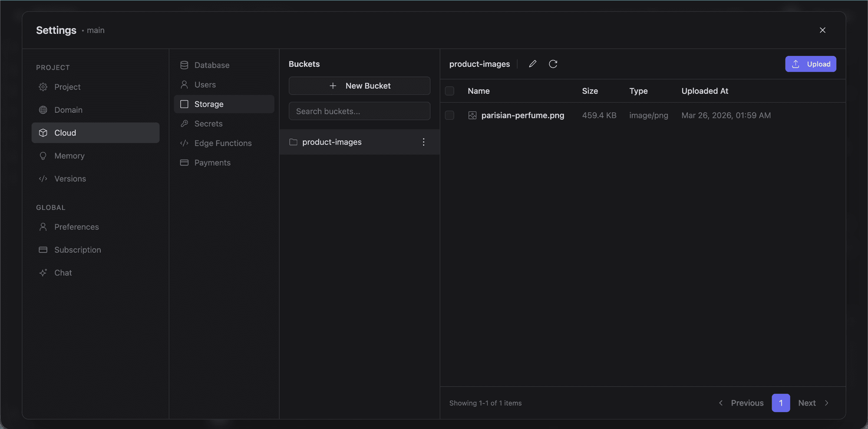Screen dimensions: 868x429
Task: Click the Mar 26, 2026 upload date
Action: coord(726,115)
